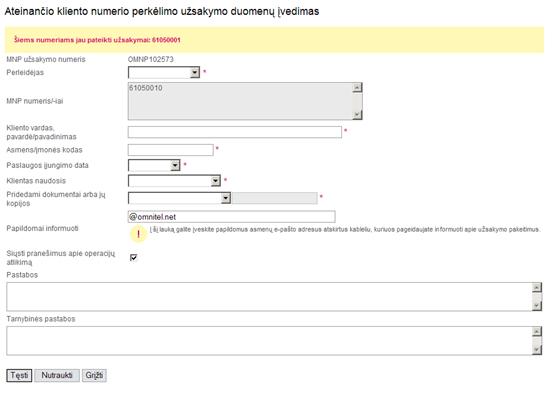553x397 pixels.
Task: Click the Pastabos scrollbar up arrow
Action: click(x=537, y=287)
